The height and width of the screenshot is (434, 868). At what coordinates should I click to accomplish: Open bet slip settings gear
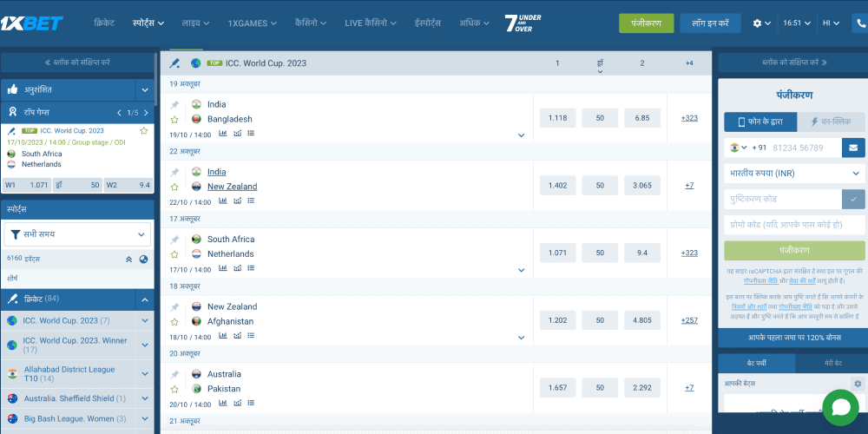point(858,384)
